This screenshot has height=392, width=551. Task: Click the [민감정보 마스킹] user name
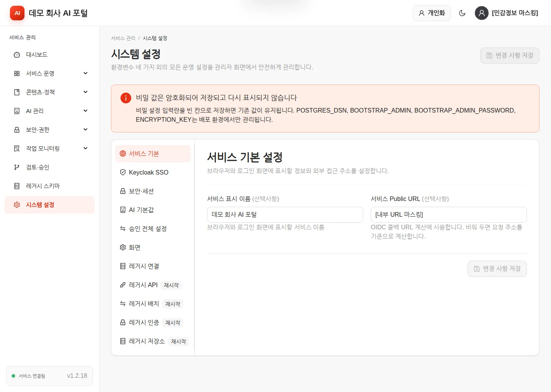(515, 13)
